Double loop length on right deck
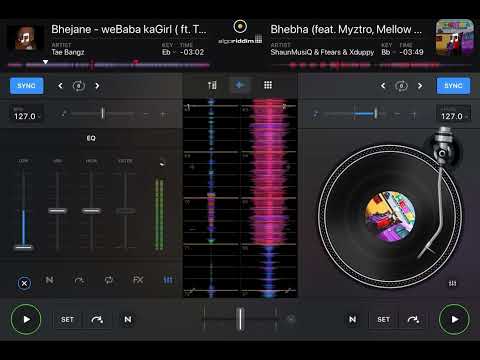Image resolution: width=480 pixels, height=360 pixels. click(420, 86)
